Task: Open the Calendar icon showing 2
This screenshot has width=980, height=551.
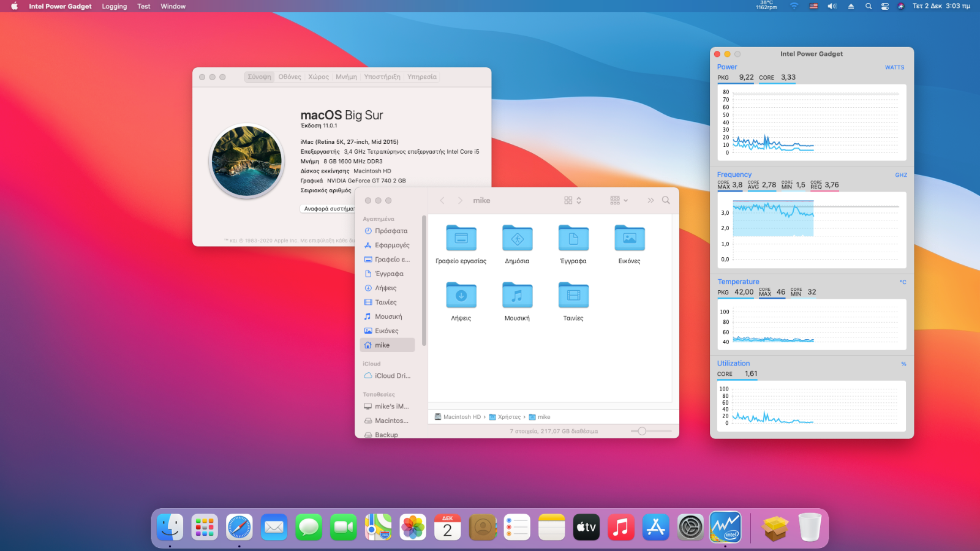Action: [x=448, y=527]
